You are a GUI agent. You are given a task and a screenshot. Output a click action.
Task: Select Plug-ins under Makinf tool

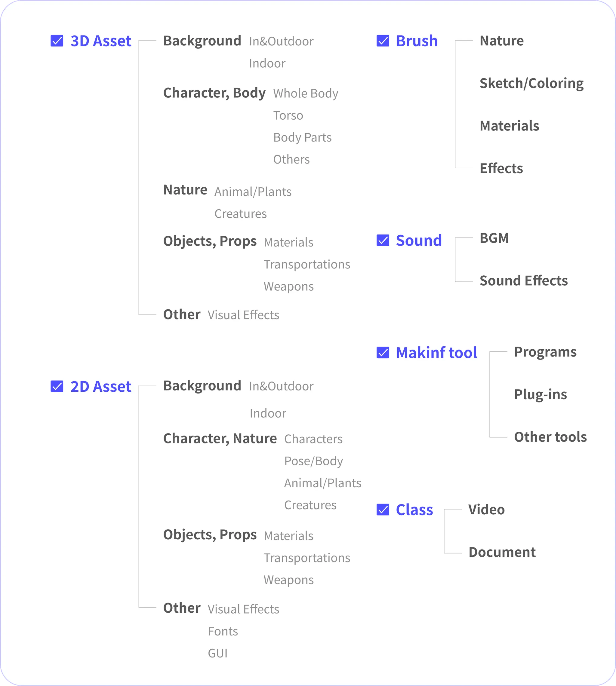(540, 394)
